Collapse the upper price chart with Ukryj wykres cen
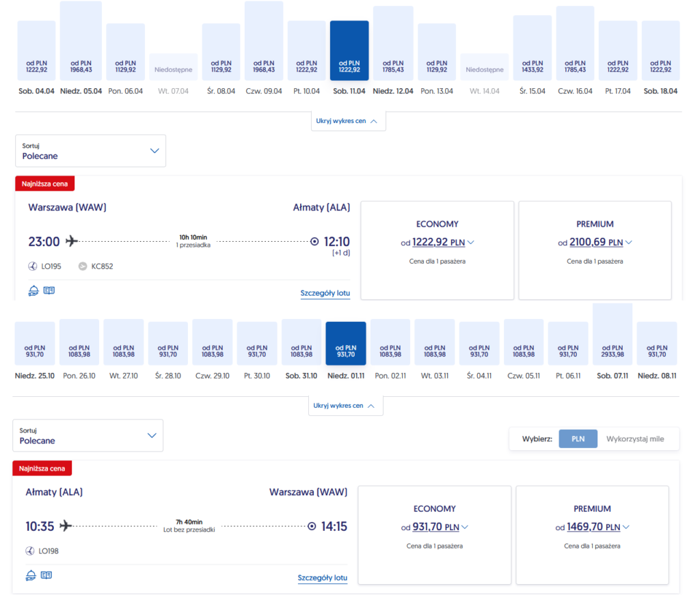Screen dimensions: 700x595 pos(349,121)
